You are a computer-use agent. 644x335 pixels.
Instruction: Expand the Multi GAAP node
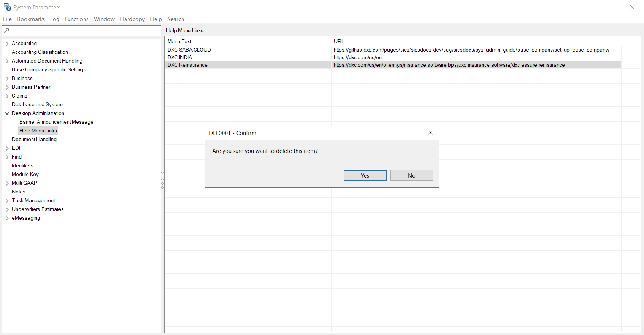tap(7, 183)
